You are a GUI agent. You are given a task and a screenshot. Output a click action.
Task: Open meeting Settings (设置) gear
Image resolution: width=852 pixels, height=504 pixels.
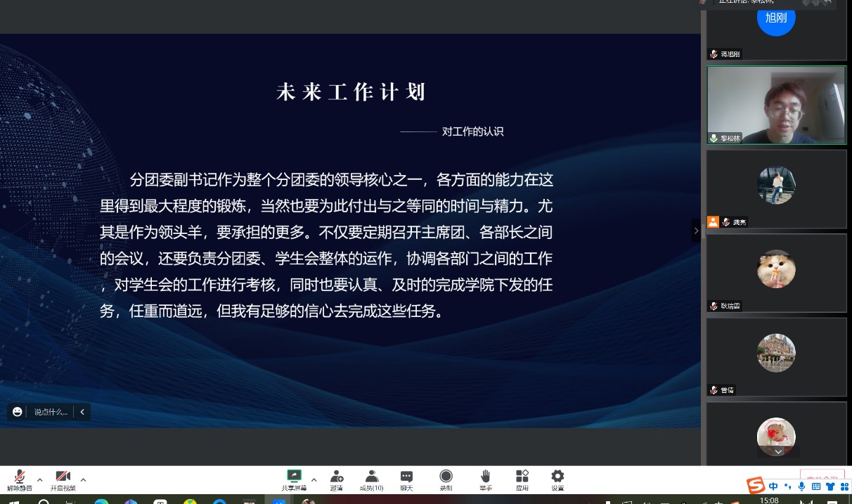[x=557, y=477]
